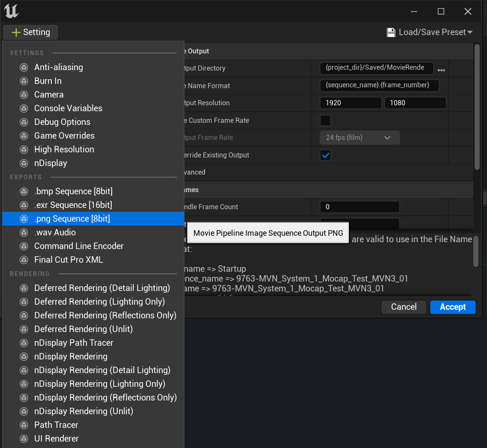This screenshot has height=448, width=487.
Task: Click the Camera setting icon
Action: 24,95
